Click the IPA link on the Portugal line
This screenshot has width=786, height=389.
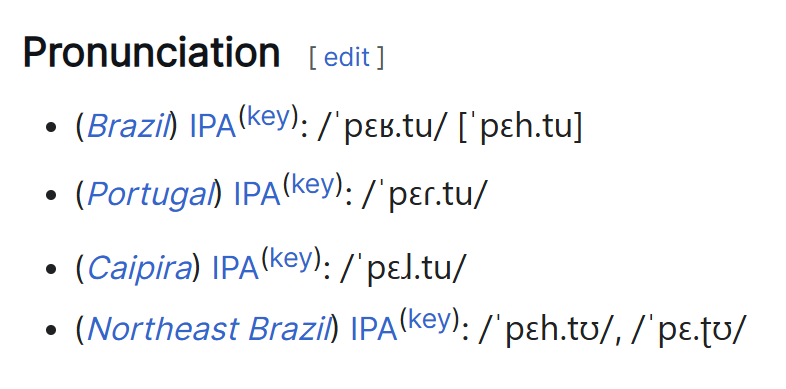257,196
